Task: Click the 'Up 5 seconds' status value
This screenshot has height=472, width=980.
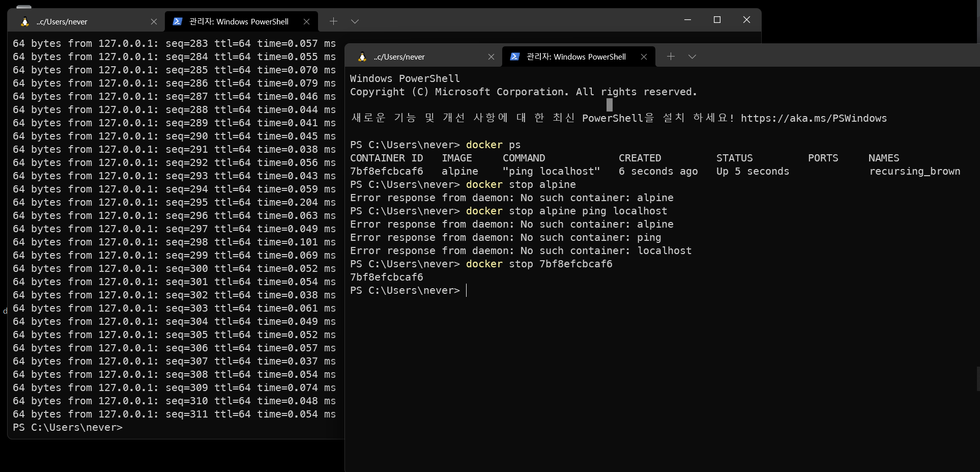Action: tap(753, 171)
